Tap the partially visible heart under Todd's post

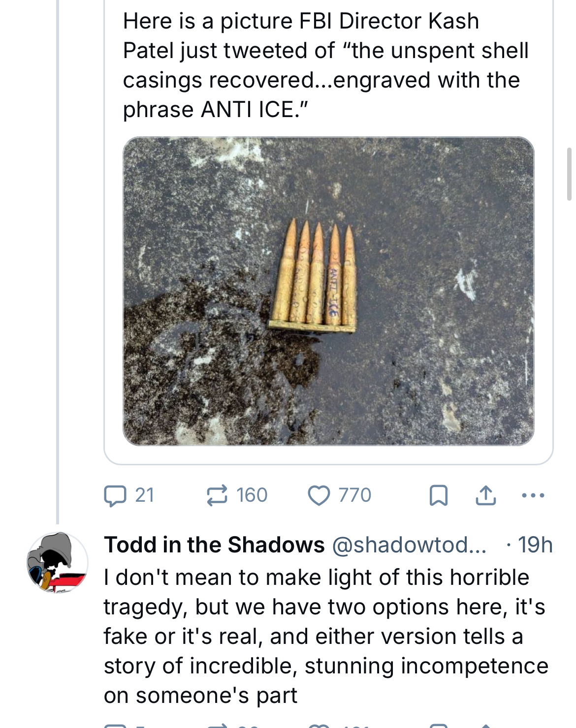[x=319, y=726]
